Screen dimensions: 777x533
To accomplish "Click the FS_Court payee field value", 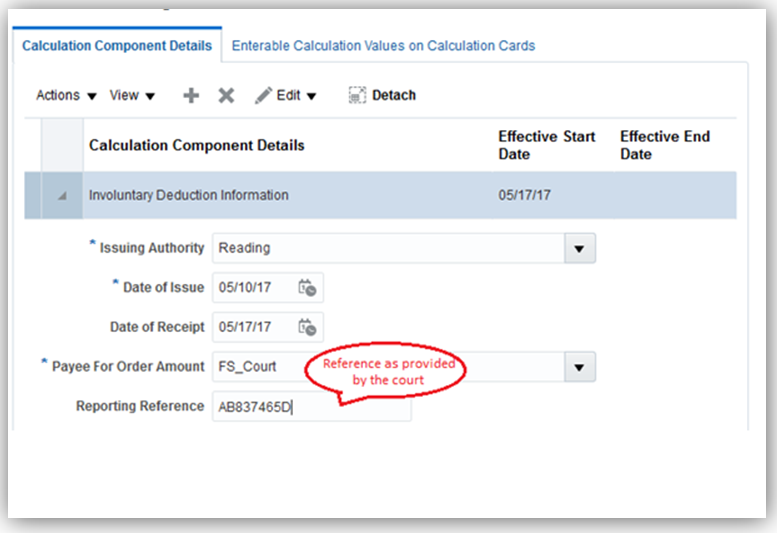I will pyautogui.click(x=247, y=367).
